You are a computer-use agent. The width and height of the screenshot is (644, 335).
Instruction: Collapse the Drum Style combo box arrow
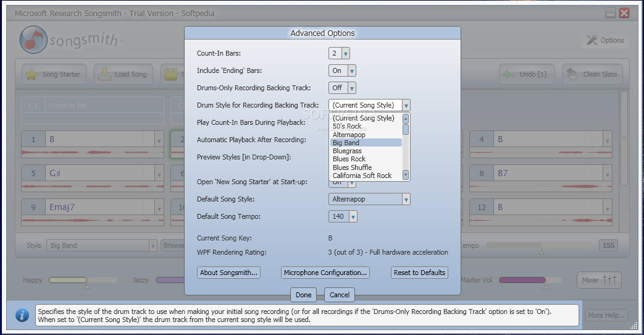point(406,105)
